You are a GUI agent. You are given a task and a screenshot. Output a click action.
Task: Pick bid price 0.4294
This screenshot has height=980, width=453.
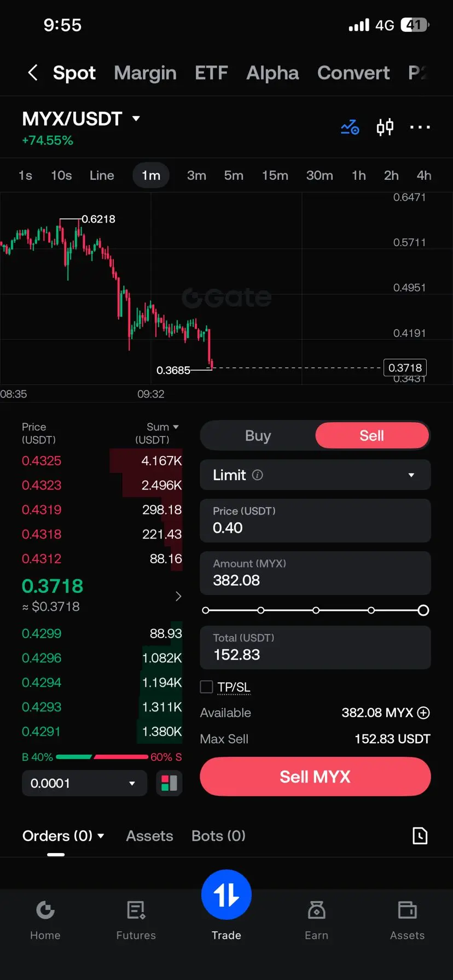(42, 682)
